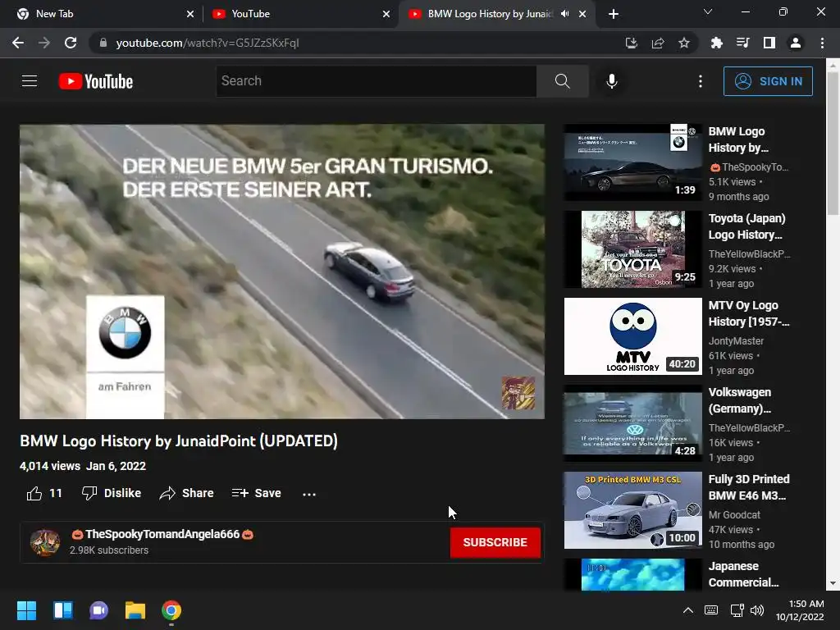Share the video
The width and height of the screenshot is (840, 630).
coord(186,493)
